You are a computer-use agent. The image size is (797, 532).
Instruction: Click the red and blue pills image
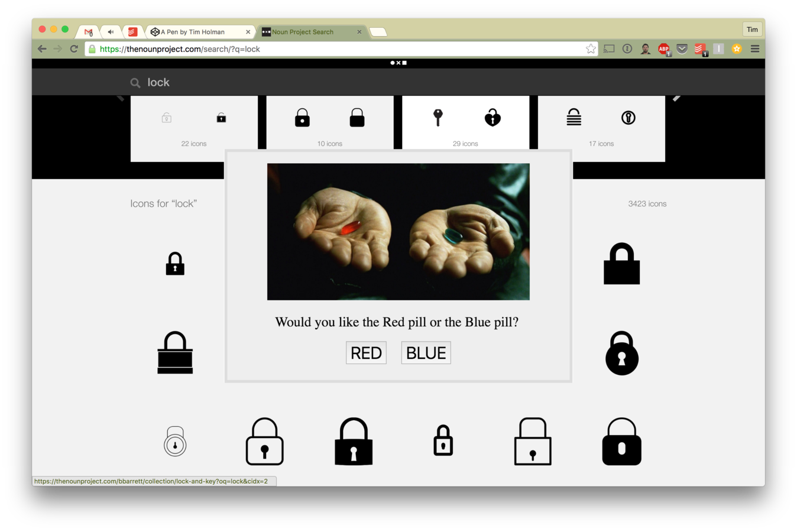(x=398, y=232)
